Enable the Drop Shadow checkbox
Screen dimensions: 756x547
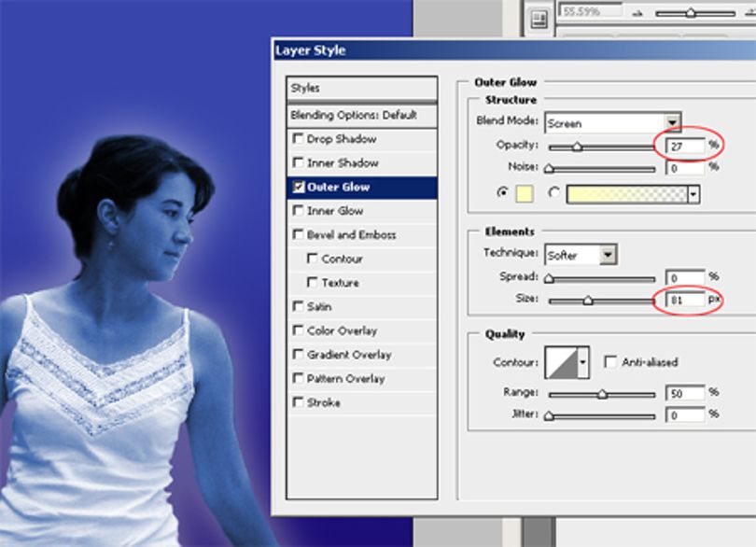(x=298, y=138)
